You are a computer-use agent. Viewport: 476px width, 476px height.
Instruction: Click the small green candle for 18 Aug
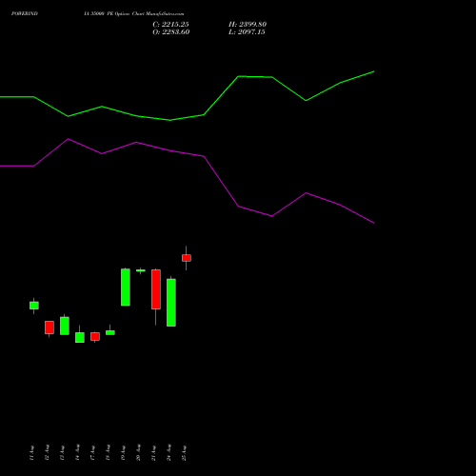(x=110, y=332)
